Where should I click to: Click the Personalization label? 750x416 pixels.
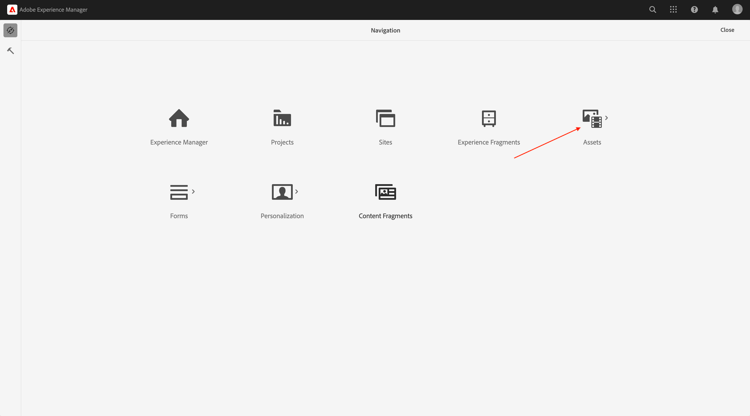[282, 216]
